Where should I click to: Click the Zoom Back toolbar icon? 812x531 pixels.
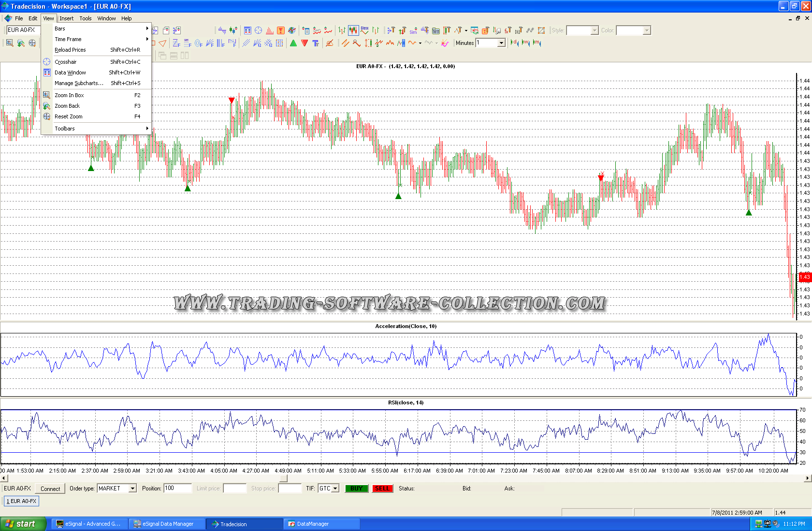point(21,43)
